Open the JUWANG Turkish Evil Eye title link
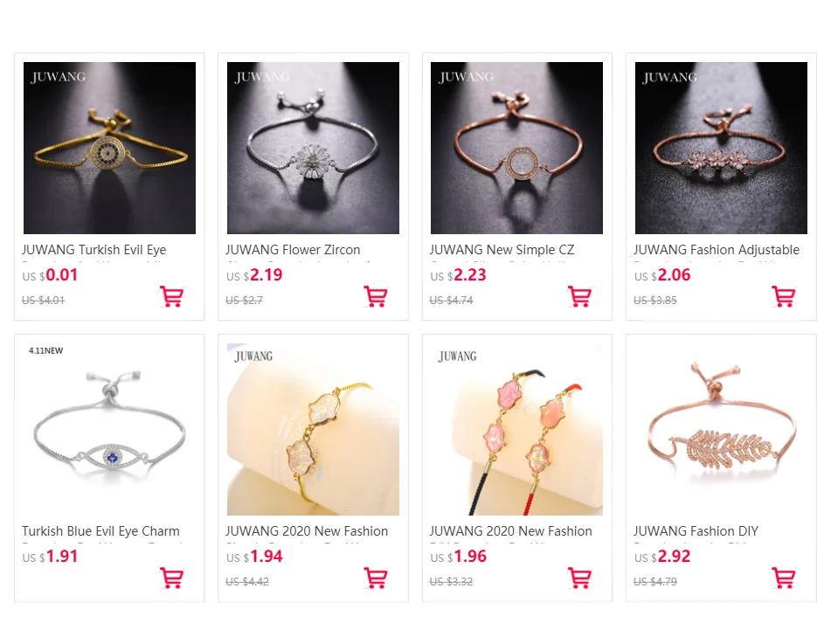The image size is (824, 644). click(94, 250)
